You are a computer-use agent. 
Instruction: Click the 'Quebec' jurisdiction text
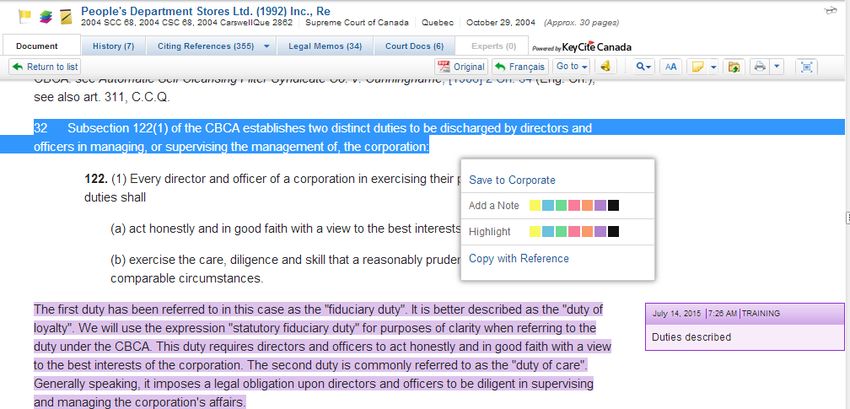click(437, 23)
